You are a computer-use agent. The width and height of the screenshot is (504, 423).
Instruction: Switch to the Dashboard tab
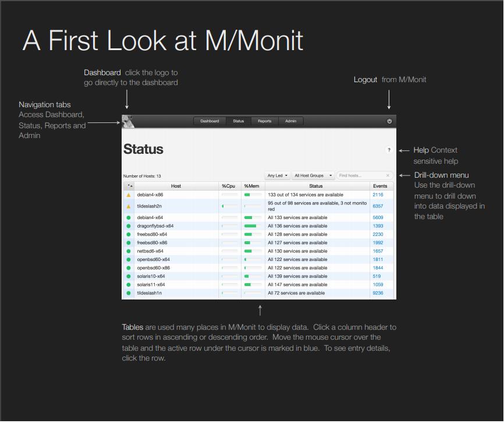point(210,121)
